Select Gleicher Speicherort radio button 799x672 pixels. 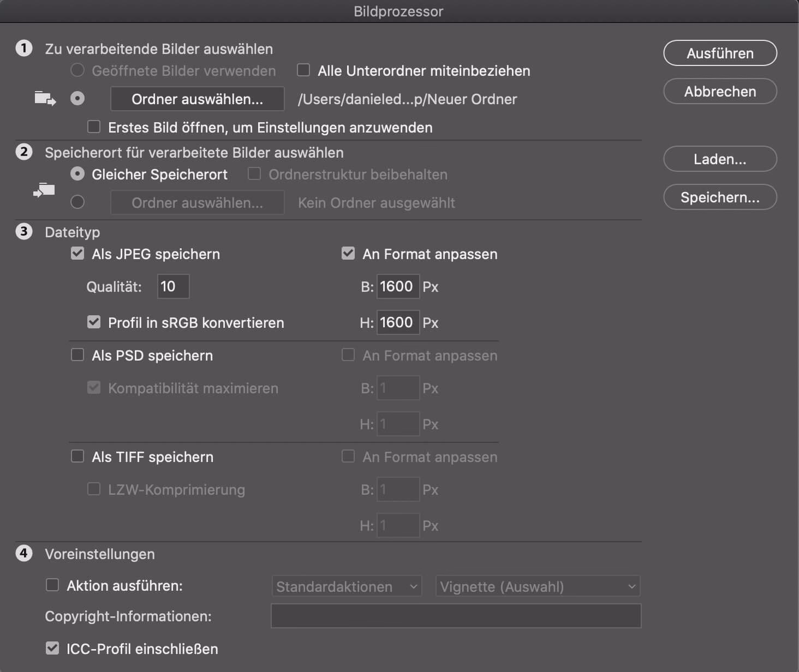point(77,174)
